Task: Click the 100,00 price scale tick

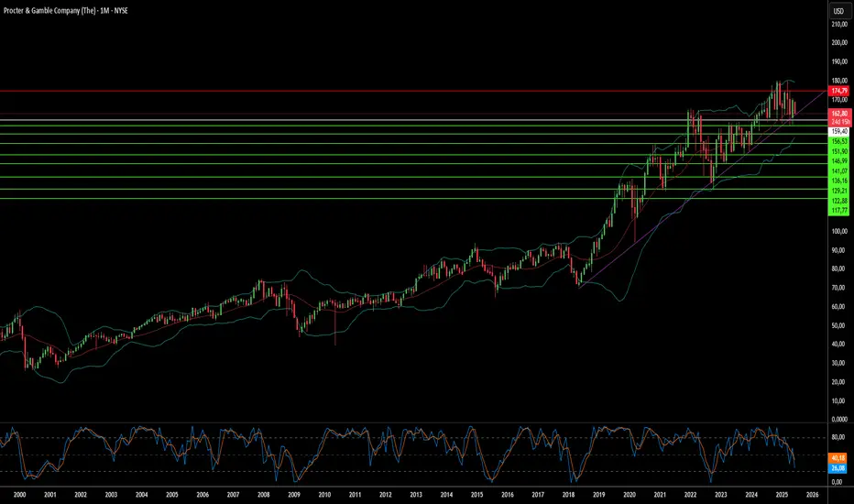Action: (x=839, y=231)
